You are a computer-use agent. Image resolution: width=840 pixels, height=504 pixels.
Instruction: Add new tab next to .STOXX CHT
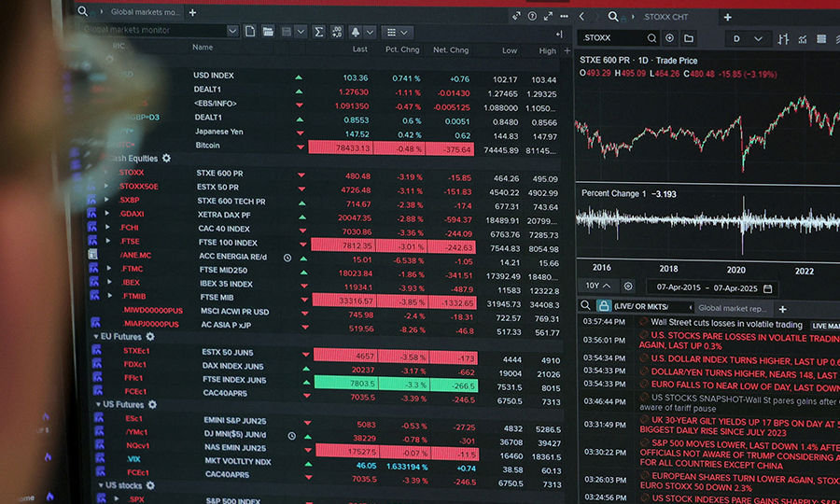727,18
